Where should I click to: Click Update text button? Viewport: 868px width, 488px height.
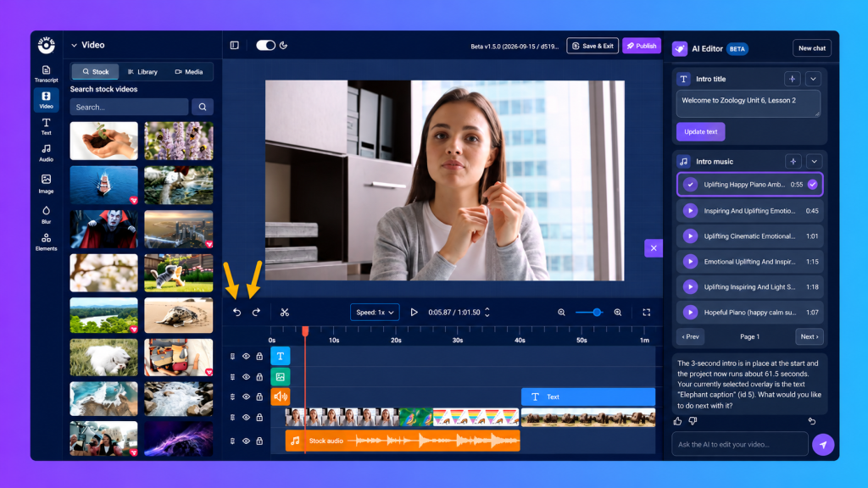[700, 131]
